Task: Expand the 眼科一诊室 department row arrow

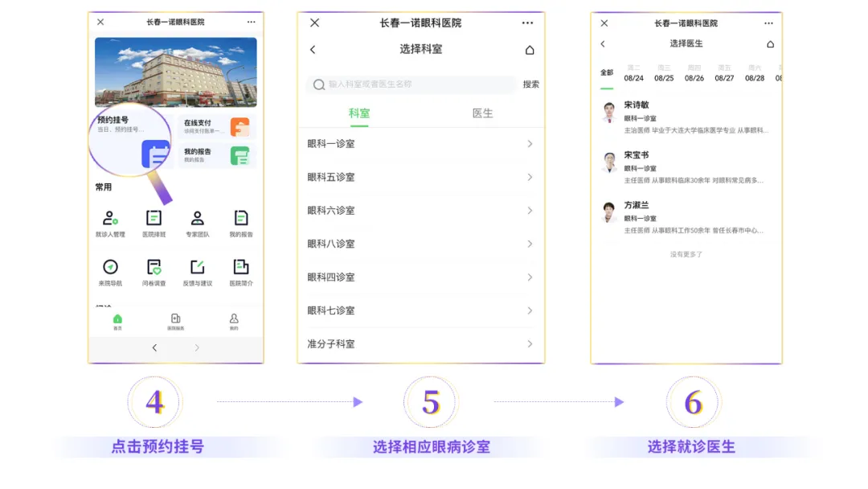Action: click(530, 144)
